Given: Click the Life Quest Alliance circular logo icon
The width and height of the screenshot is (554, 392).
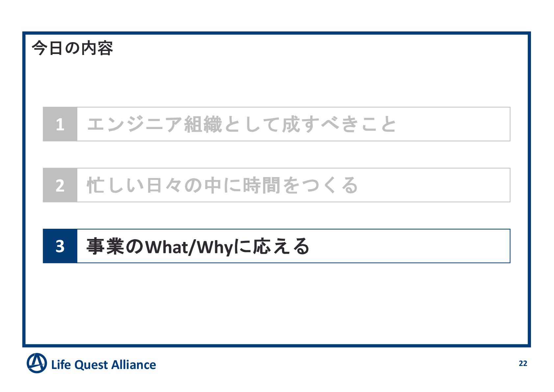Looking at the screenshot, I should [37, 363].
